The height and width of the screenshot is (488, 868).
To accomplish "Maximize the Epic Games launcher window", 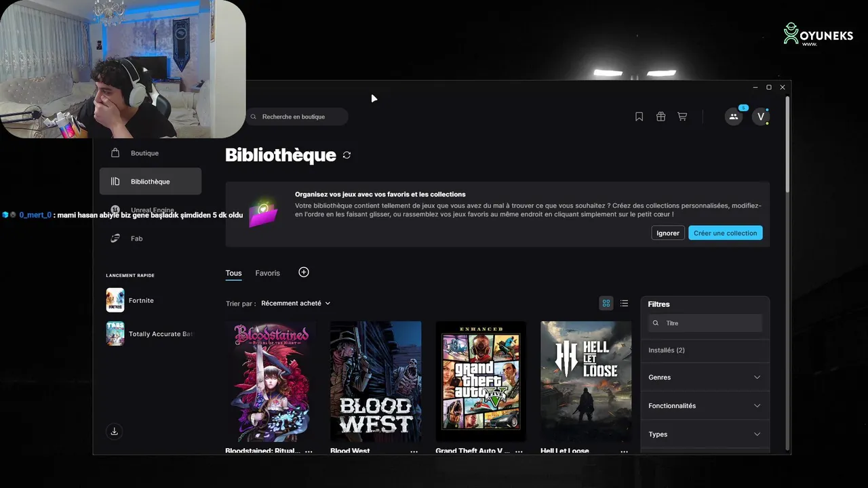I will [769, 87].
